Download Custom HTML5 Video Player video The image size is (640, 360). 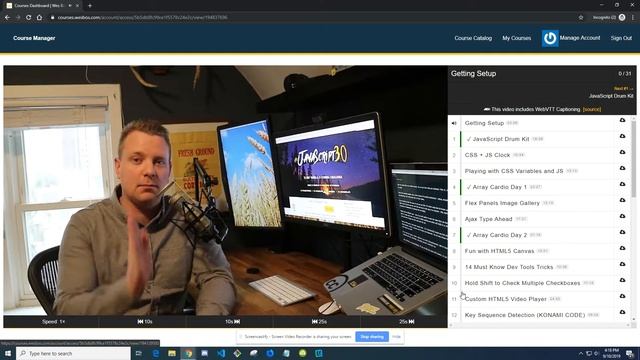tap(622, 296)
